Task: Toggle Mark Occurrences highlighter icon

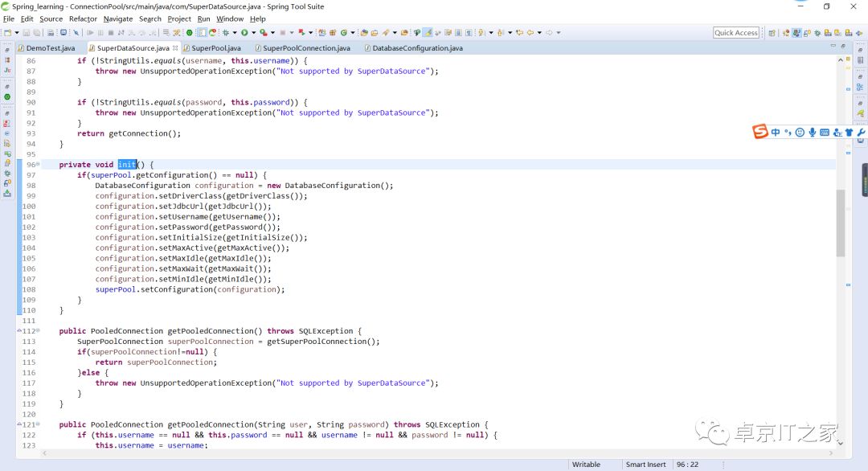Action: (x=428, y=33)
